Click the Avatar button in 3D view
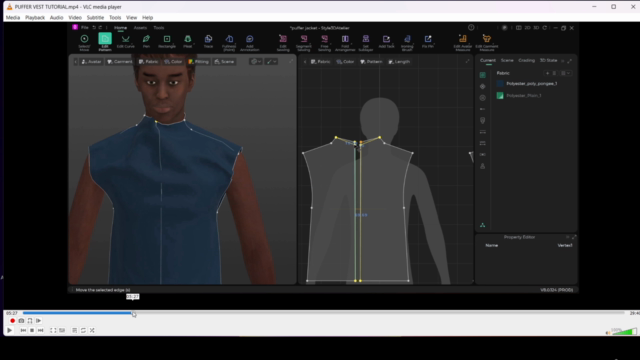The width and height of the screenshot is (640, 360). point(91,62)
